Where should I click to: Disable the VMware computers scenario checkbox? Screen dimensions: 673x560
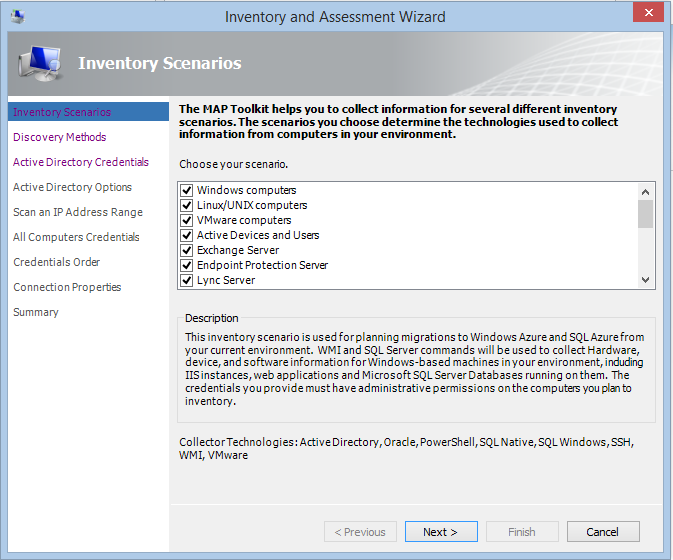(x=186, y=220)
